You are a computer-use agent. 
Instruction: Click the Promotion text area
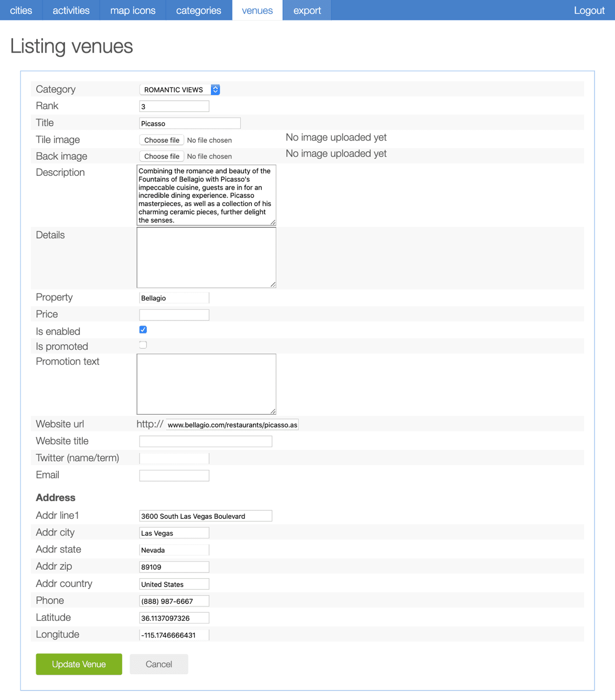[206, 384]
